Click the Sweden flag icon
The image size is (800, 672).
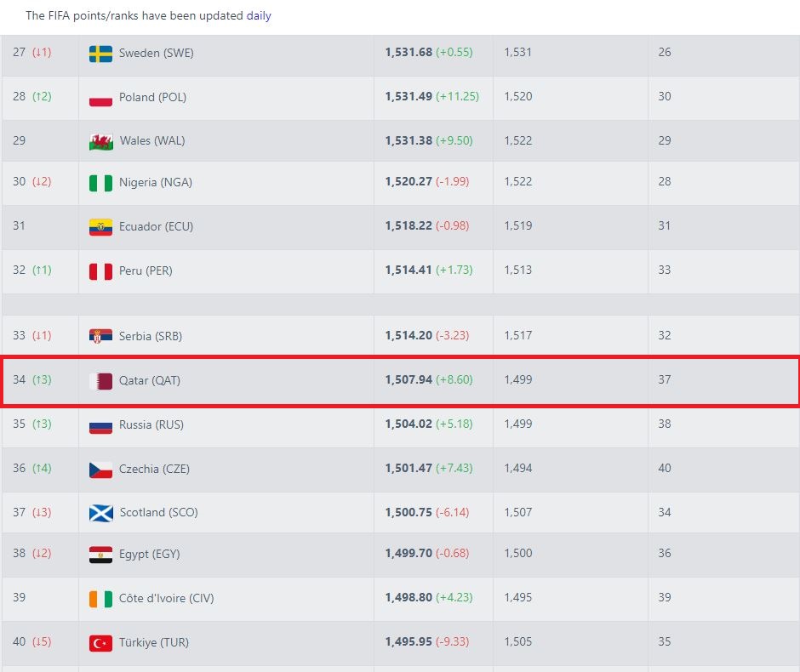[100, 54]
